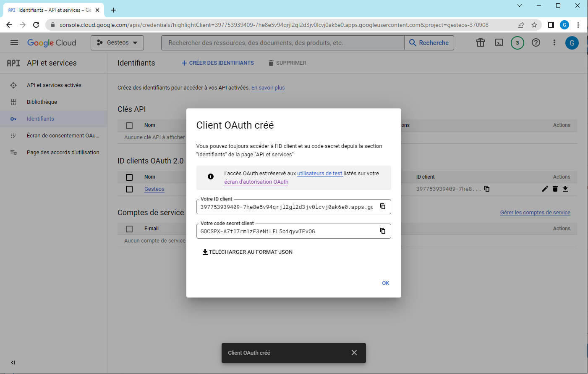Go to Bibliothèque in the sidebar

coord(42,102)
